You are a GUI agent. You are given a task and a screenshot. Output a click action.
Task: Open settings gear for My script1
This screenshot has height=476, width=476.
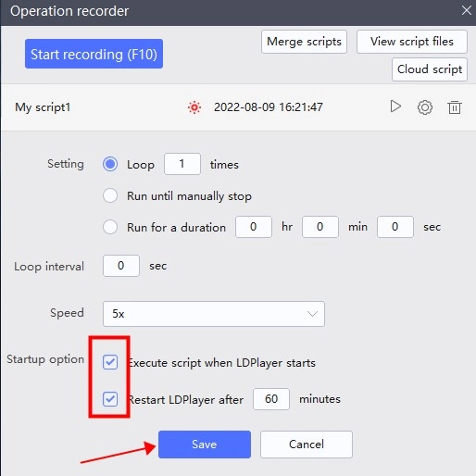tap(425, 107)
